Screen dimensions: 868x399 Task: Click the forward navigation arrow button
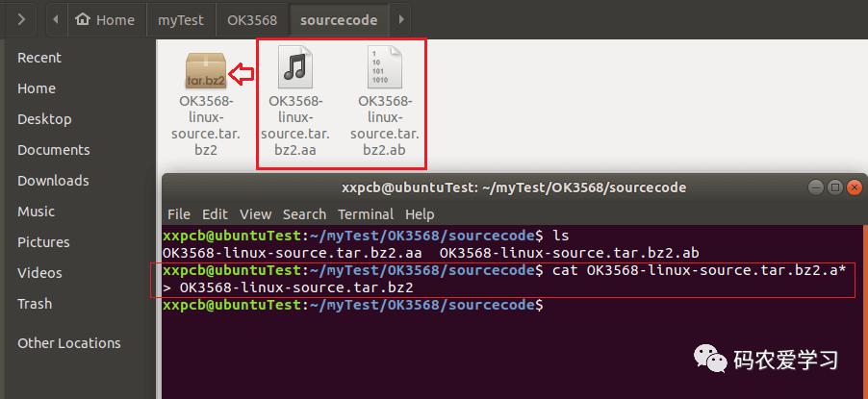[x=21, y=20]
